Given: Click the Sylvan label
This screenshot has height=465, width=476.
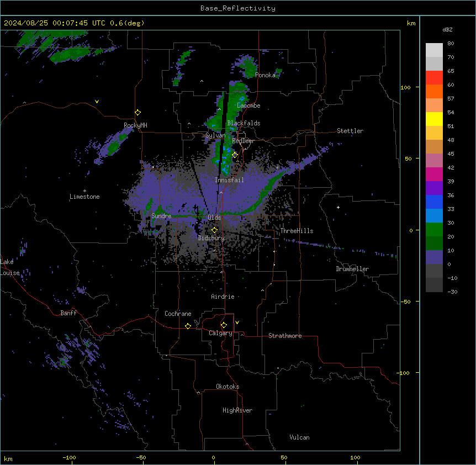Looking at the screenshot, I should click(x=215, y=135).
